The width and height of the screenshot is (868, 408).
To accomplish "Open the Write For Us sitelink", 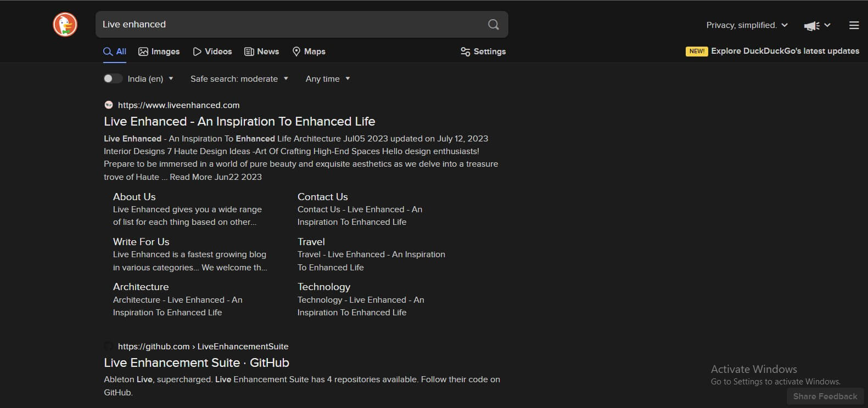I will click(x=141, y=241).
